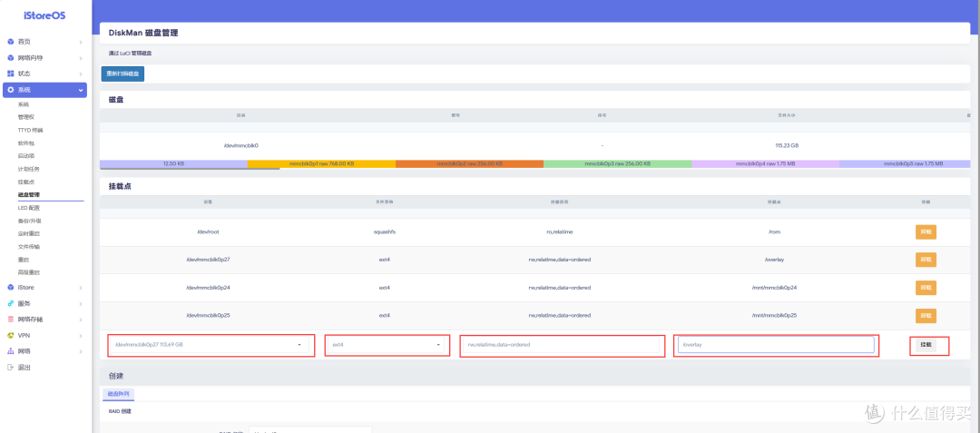Open the 定时重启 submenu item
Image resolution: width=980 pixels, height=433 pixels.
[x=28, y=233]
